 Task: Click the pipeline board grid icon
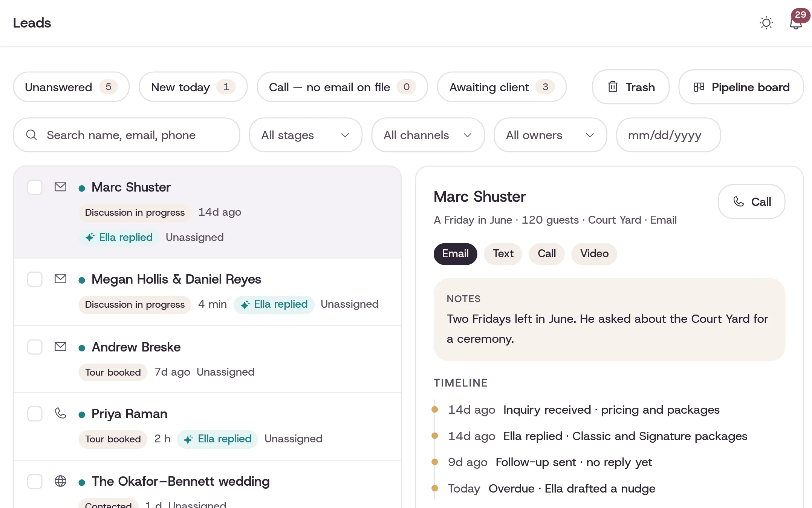699,87
